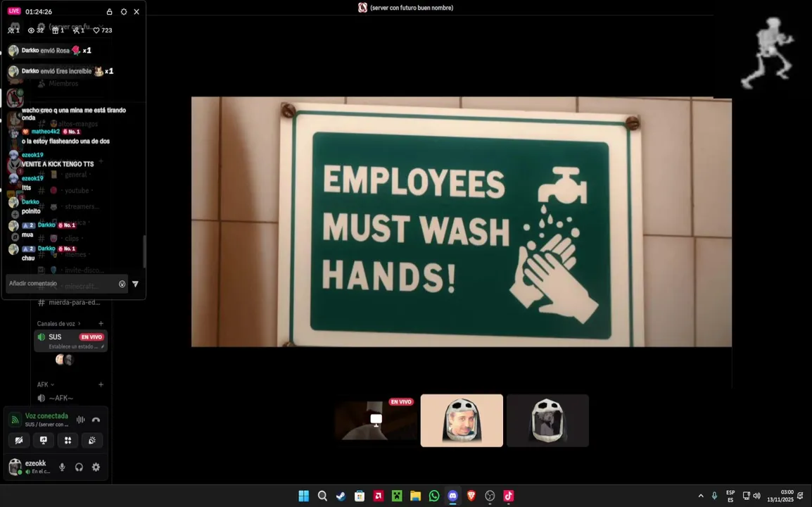Add a channel to AFK category
This screenshot has height=507, width=812.
click(x=101, y=384)
